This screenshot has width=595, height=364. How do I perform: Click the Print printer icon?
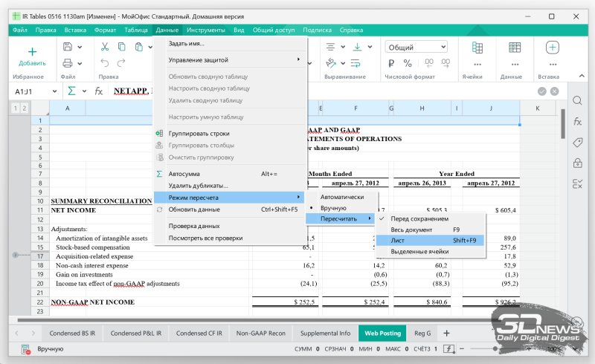point(68,63)
